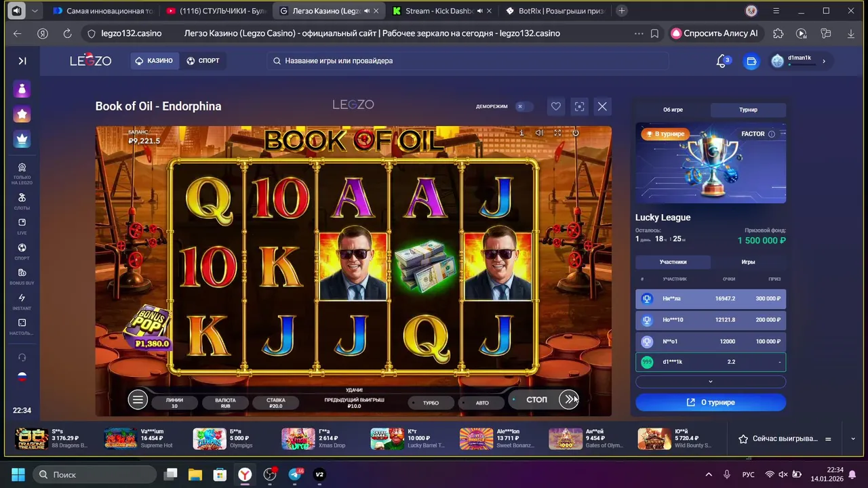Open the wallet deposit icon
Image resolution: width=868 pixels, height=488 pixels.
(751, 61)
